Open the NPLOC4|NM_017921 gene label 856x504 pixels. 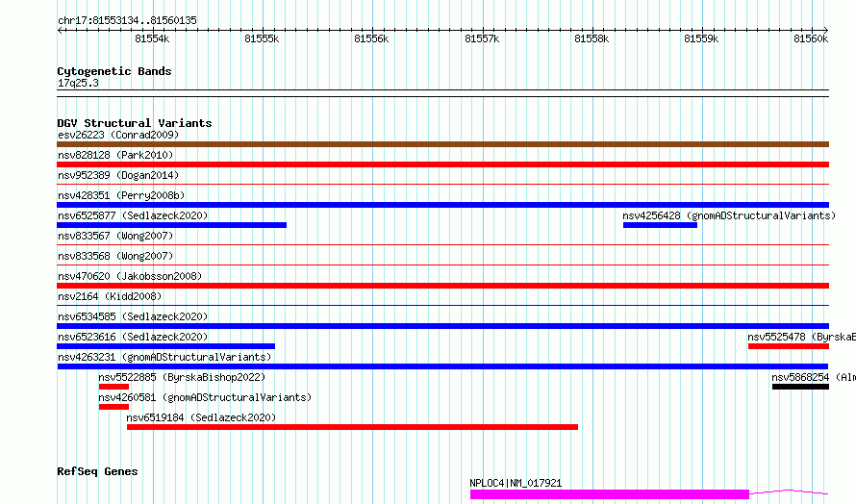[x=516, y=483]
